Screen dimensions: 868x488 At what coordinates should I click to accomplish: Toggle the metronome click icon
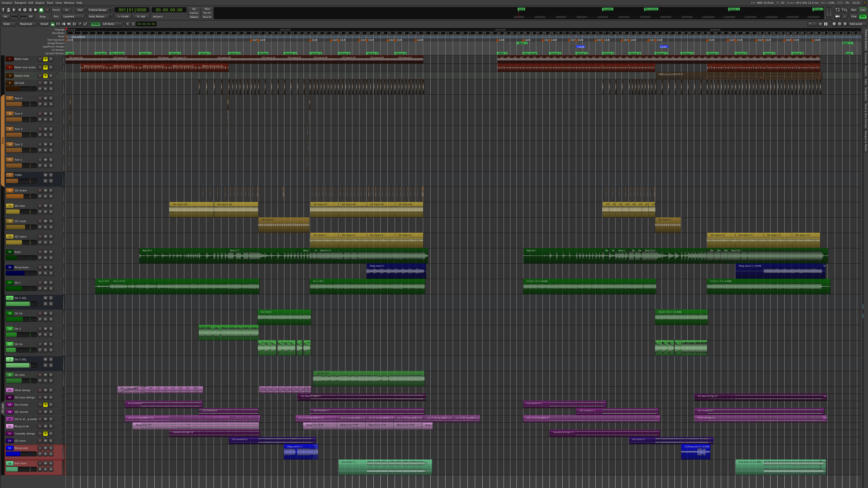[8, 10]
